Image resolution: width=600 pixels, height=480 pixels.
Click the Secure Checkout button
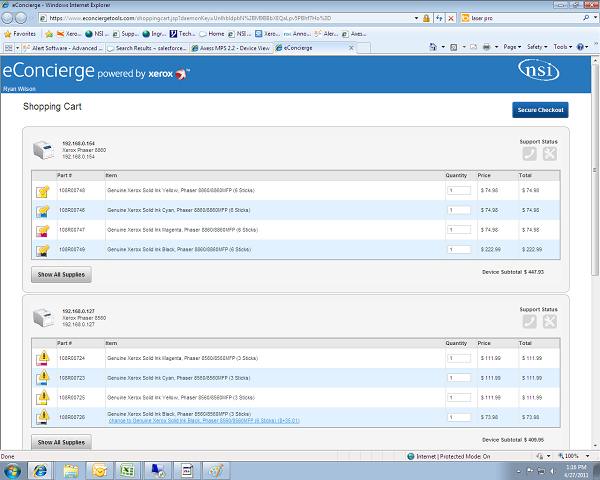point(540,110)
